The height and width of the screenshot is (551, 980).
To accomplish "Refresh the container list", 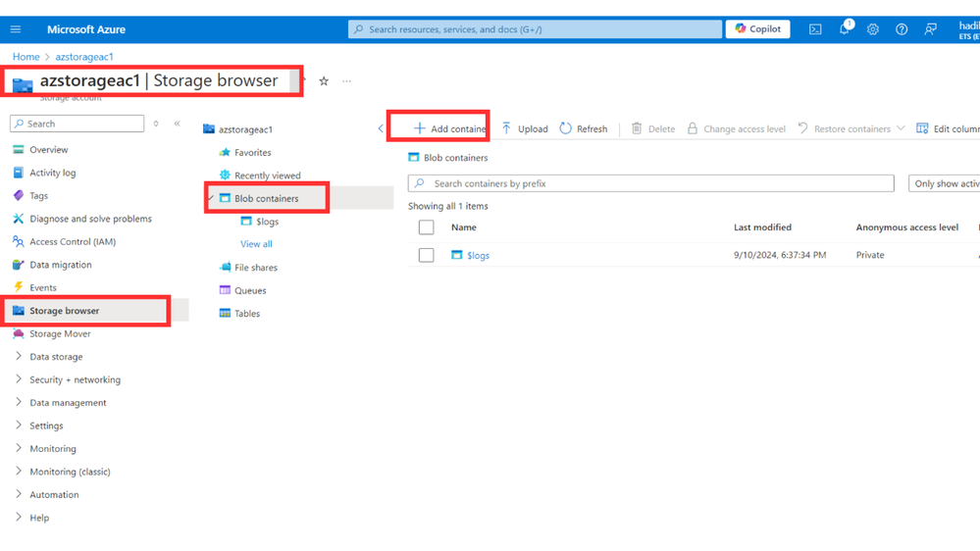I will 584,128.
